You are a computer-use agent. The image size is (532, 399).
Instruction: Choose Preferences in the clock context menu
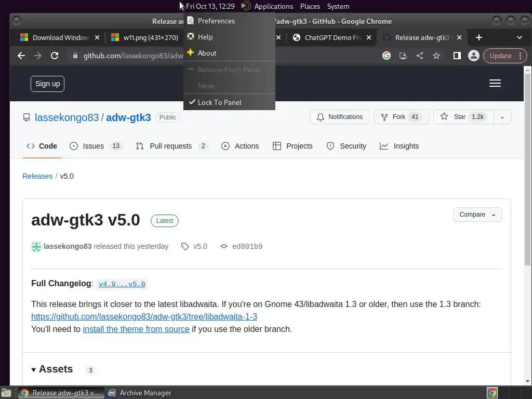(229, 21)
